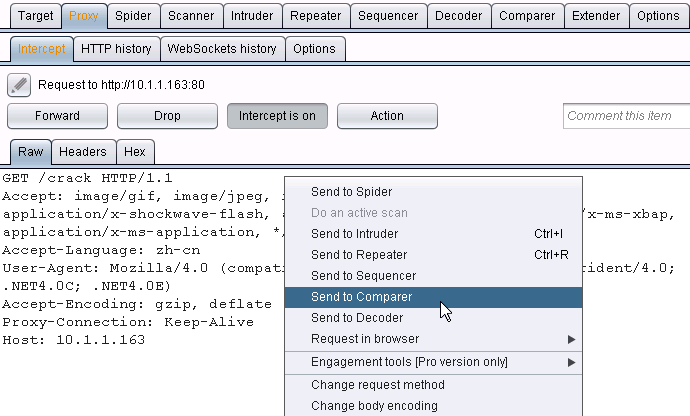Open the Repeater tab
The image size is (690, 416).
[316, 16]
